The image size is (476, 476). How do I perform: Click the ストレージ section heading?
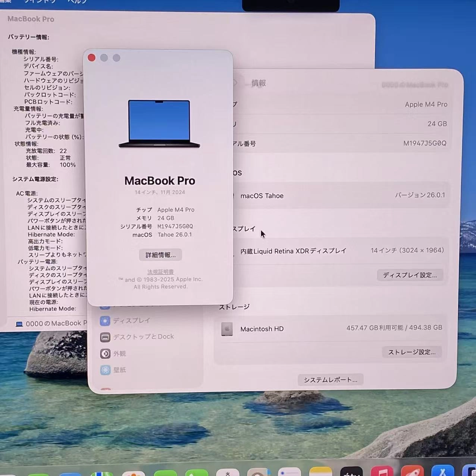[234, 307]
